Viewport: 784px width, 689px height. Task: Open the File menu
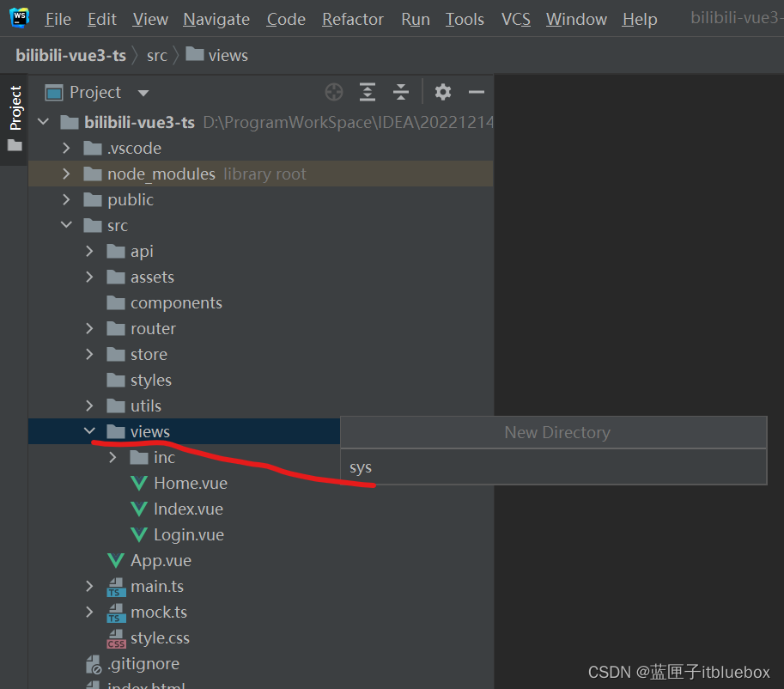pos(58,20)
